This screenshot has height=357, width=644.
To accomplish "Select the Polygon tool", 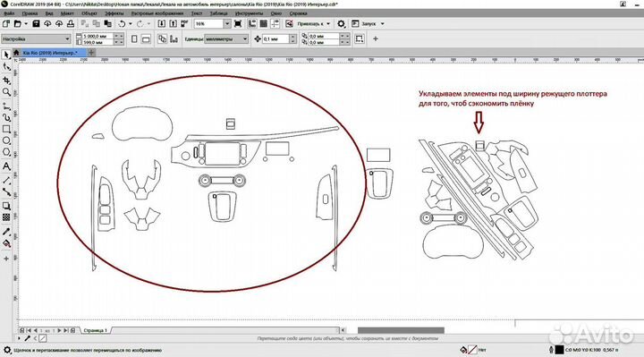I will (6, 152).
